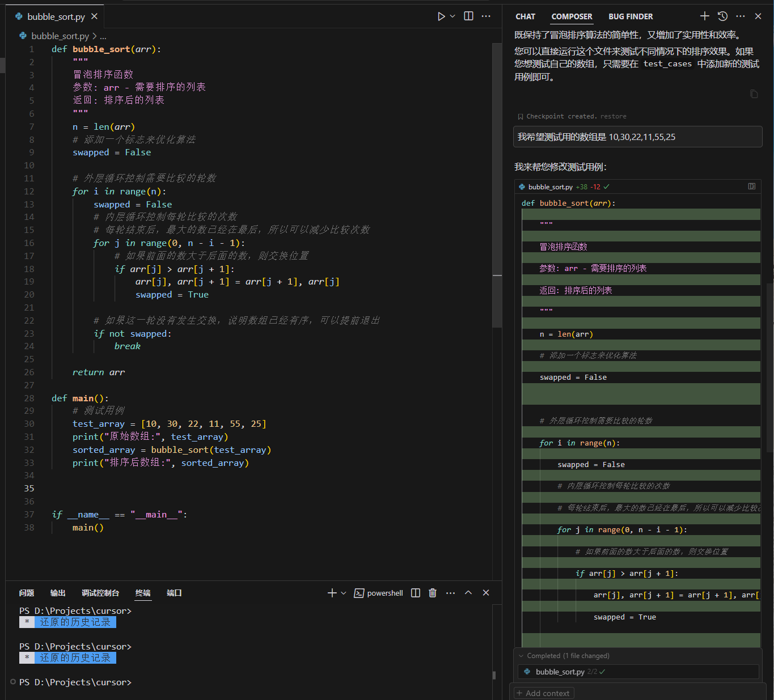Click the 'break' statement line

[128, 346]
